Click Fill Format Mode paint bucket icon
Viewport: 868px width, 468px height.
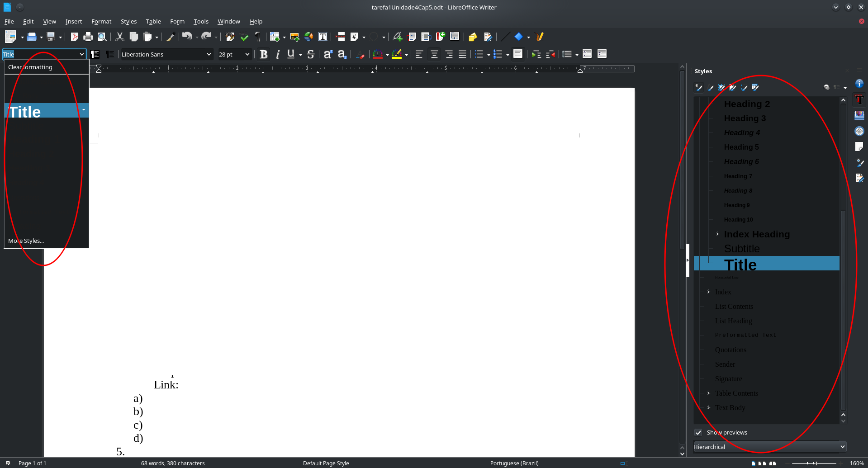point(826,87)
